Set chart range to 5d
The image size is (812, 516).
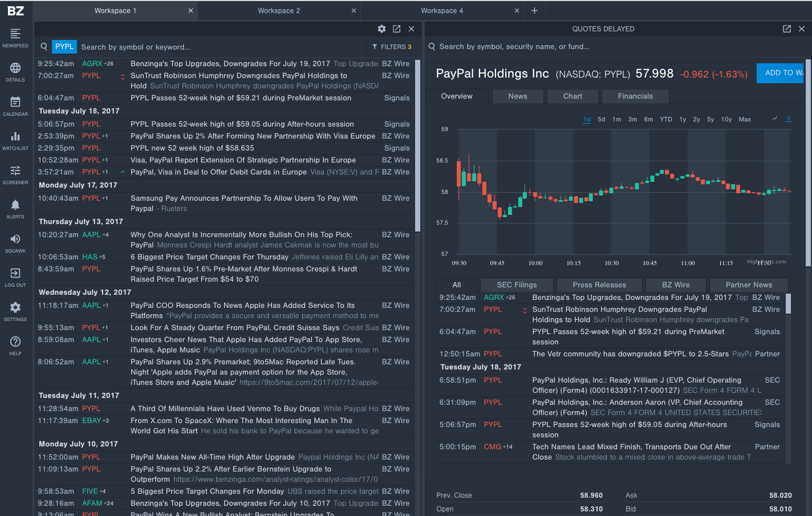(602, 119)
